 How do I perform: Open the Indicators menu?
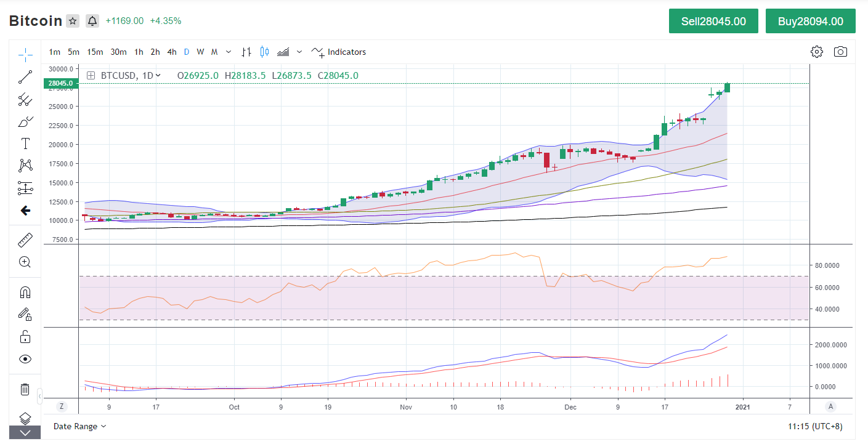339,52
